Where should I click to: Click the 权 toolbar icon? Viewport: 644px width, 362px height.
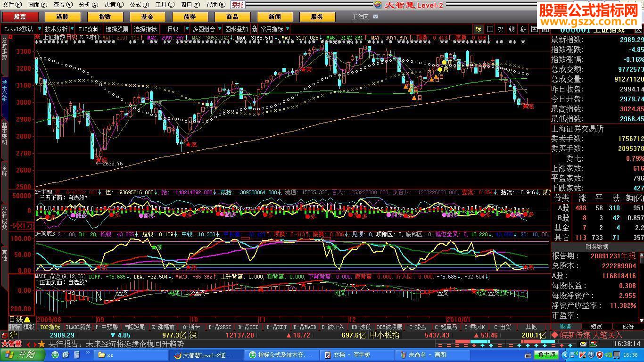501,29
